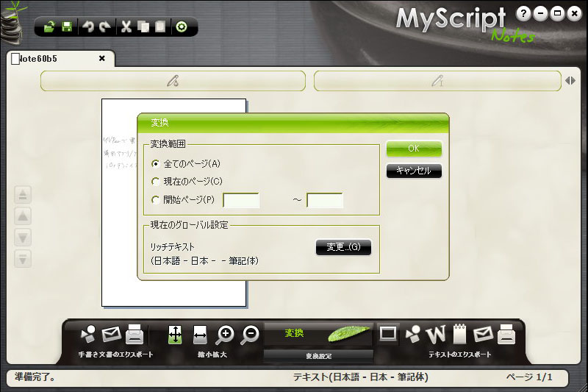Focus the end page number field
Screen dimensions: 588x392
[x=325, y=200]
